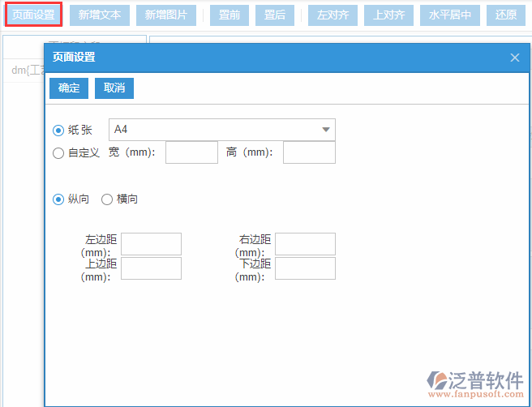Screen dimensions: 532x407
Task: Cancel the dialog with 取消
Action: [x=114, y=88]
